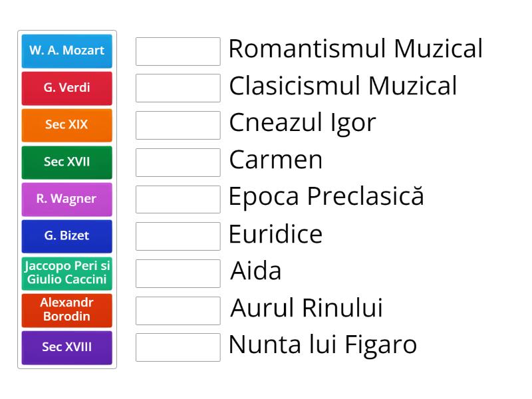Select the G. Verdi tile

(x=66, y=88)
